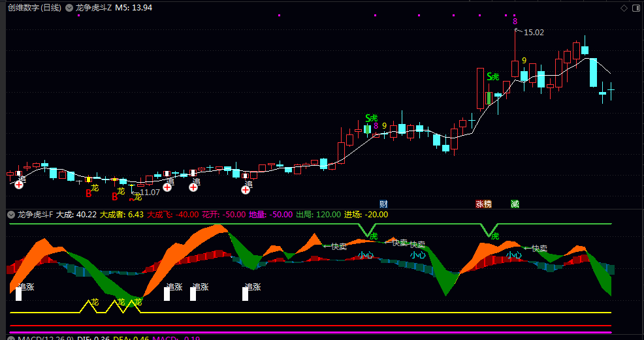This screenshot has width=644, height=340.
Task: Click the 财 finance marker icon
Action: [383, 204]
